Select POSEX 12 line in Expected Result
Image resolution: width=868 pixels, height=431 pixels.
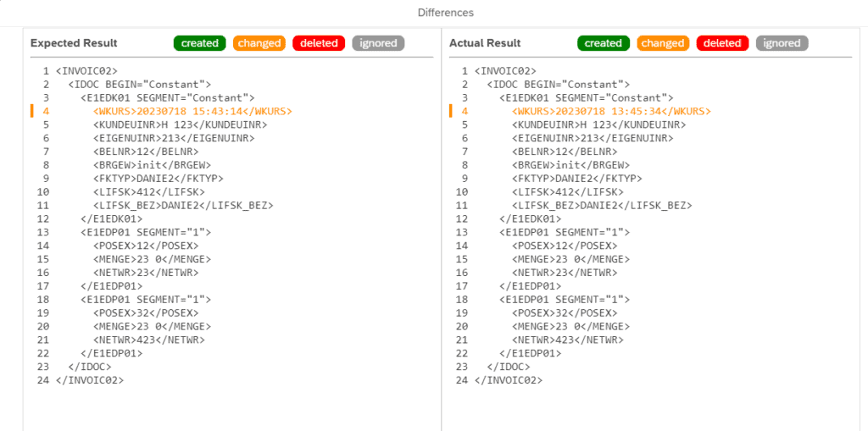pos(146,246)
